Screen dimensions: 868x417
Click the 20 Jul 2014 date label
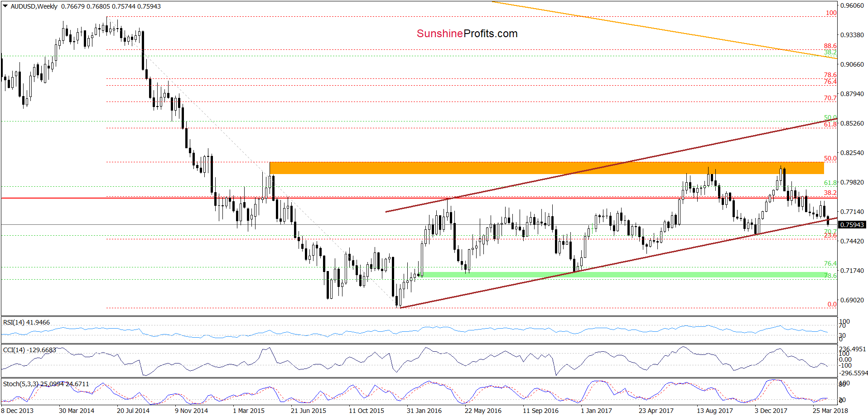133,411
